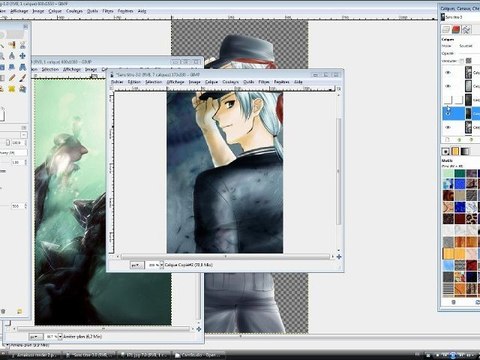Switch to the Layers (Calques) tab icon
480x360 pixels.
(446, 30)
